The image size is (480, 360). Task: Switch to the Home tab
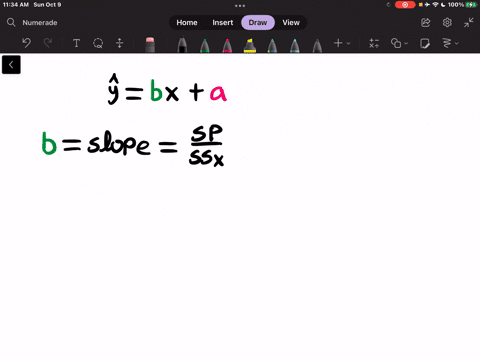click(x=187, y=23)
